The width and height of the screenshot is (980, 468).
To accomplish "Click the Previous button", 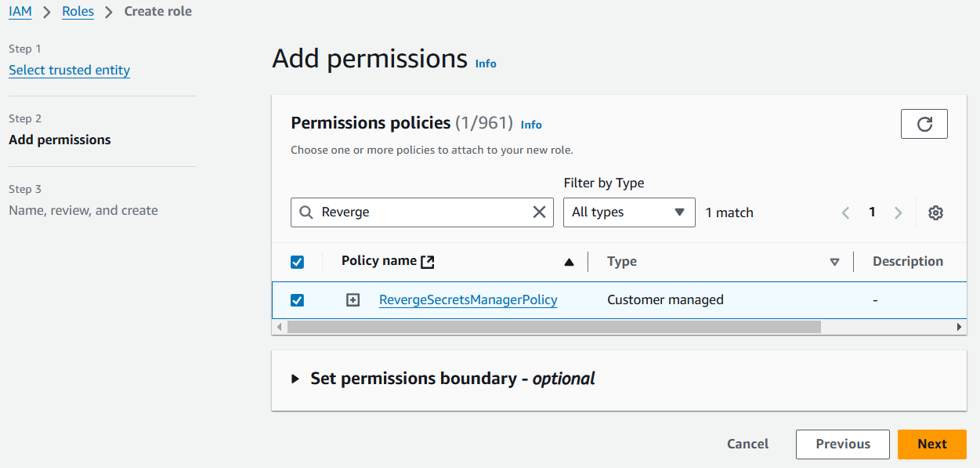I will [x=843, y=444].
